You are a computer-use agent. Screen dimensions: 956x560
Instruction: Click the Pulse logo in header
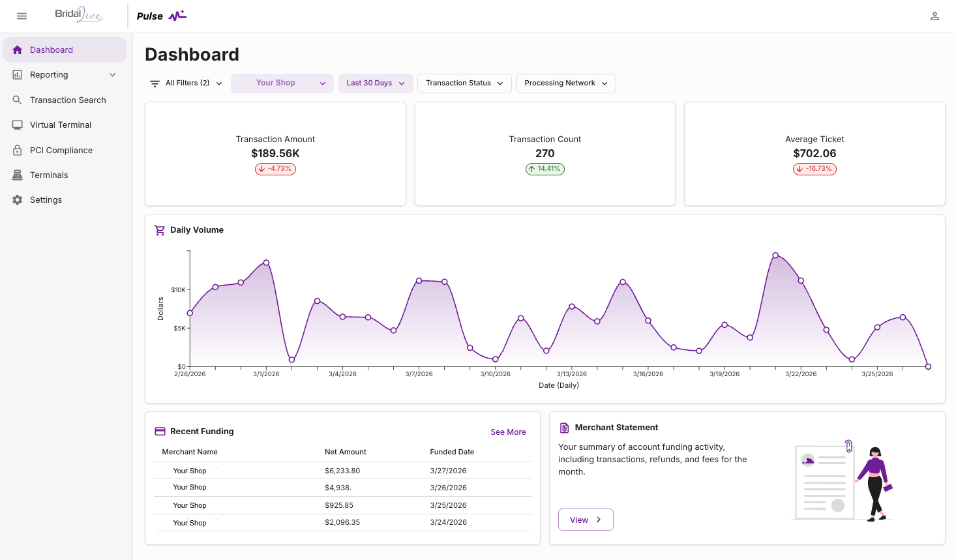(x=162, y=16)
